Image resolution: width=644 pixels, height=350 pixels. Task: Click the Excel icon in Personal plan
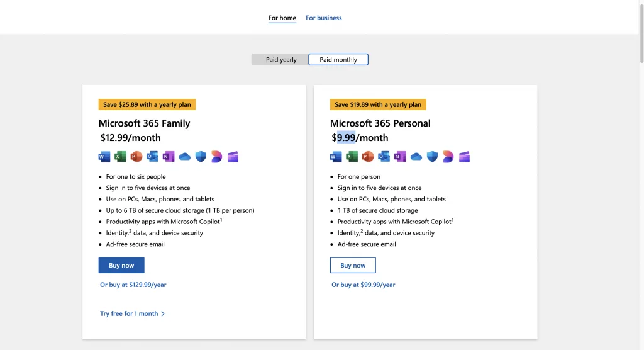352,157
